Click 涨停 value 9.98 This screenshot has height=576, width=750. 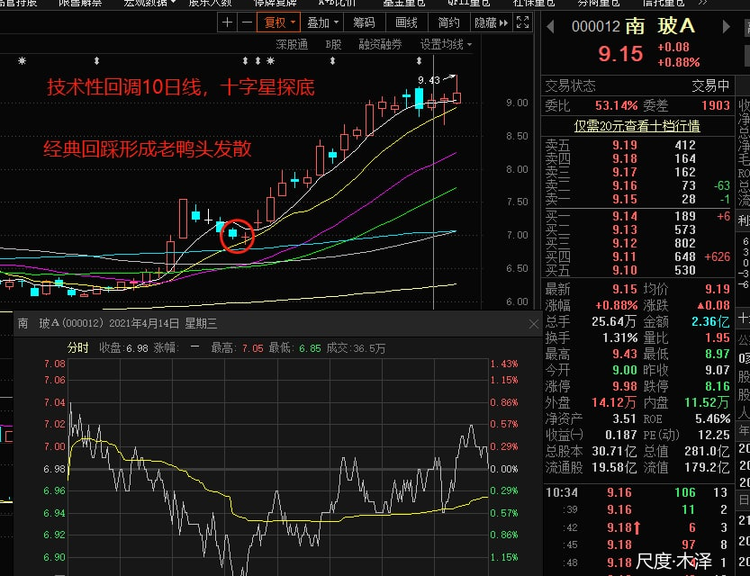[625, 386]
